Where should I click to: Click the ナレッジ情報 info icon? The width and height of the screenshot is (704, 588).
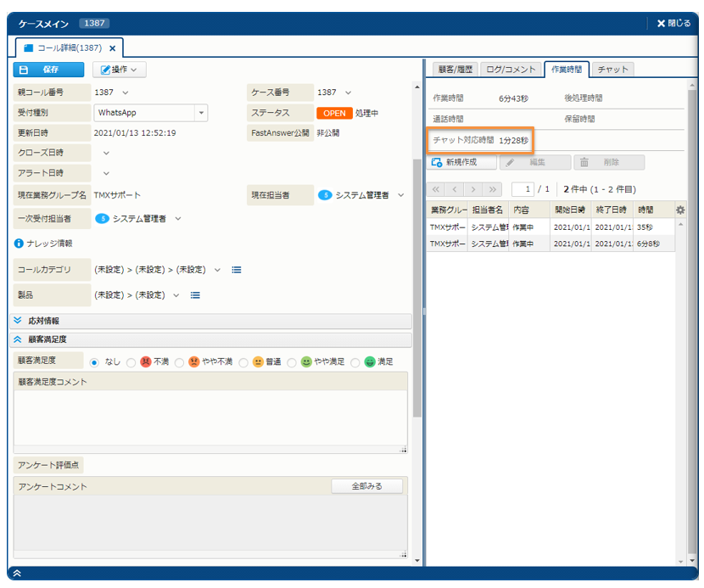pyautogui.click(x=19, y=244)
